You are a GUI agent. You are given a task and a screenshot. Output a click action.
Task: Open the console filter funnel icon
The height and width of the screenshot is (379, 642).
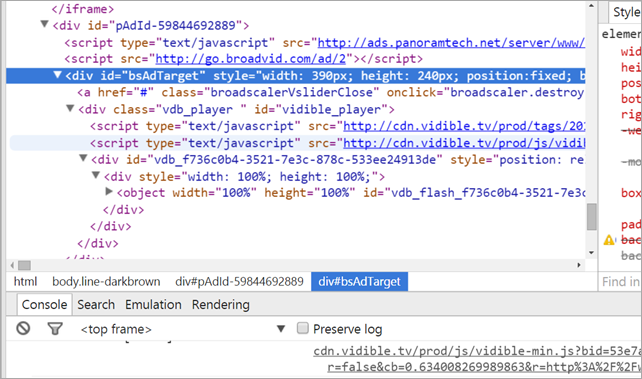tap(55, 329)
